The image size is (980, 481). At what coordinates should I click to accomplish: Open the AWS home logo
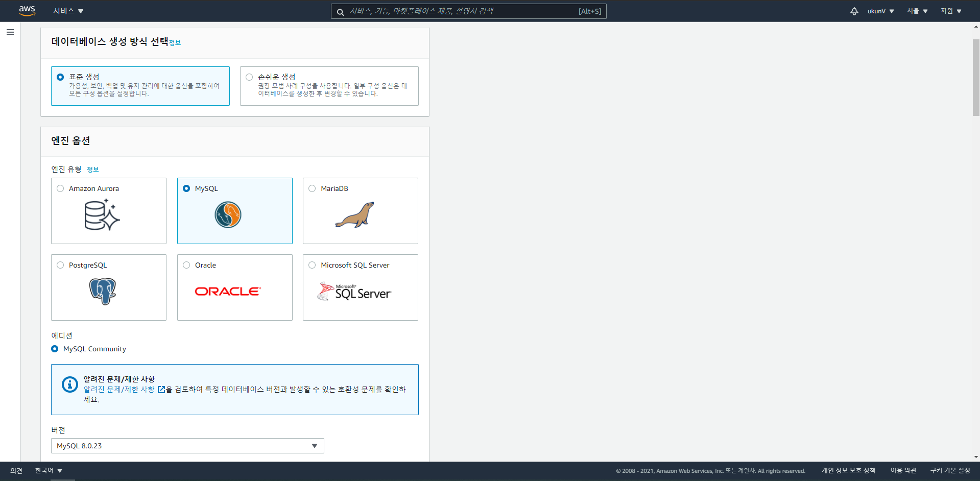click(27, 11)
